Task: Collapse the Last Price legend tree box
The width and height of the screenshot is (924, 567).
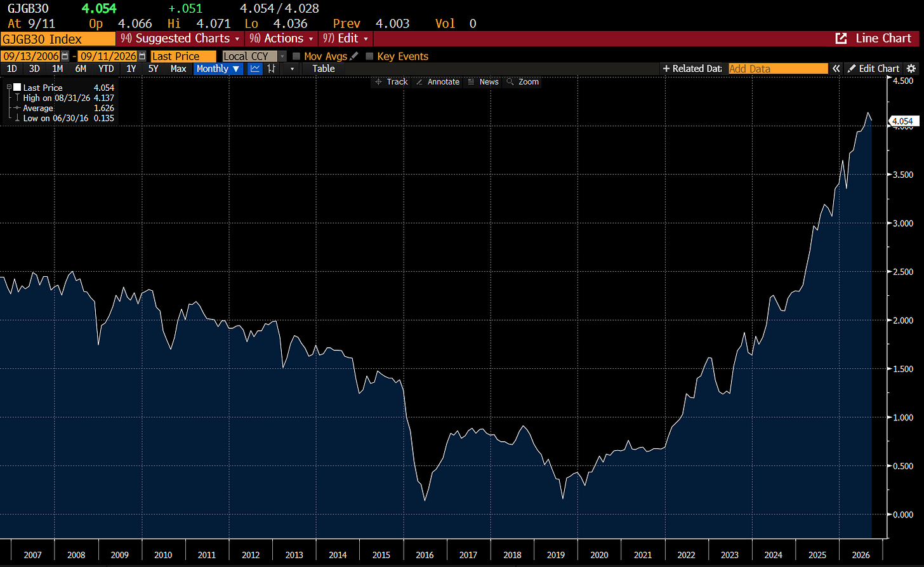Action: [x=9, y=87]
